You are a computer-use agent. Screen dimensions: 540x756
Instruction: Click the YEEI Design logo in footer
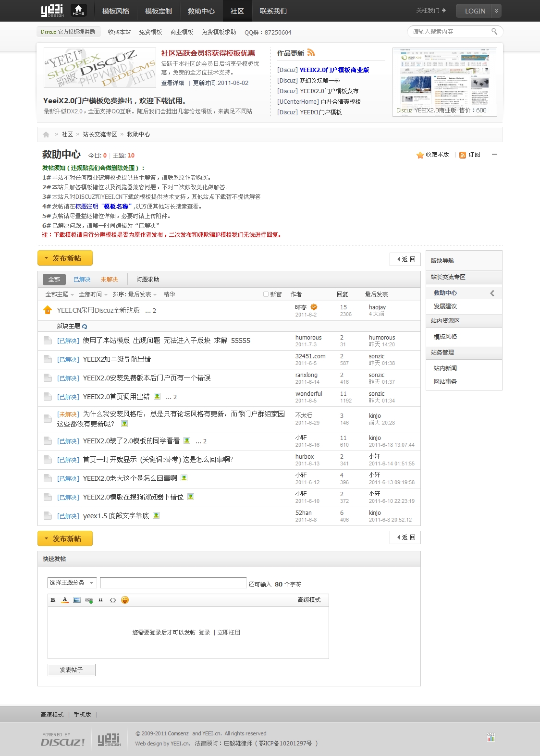[x=110, y=740]
